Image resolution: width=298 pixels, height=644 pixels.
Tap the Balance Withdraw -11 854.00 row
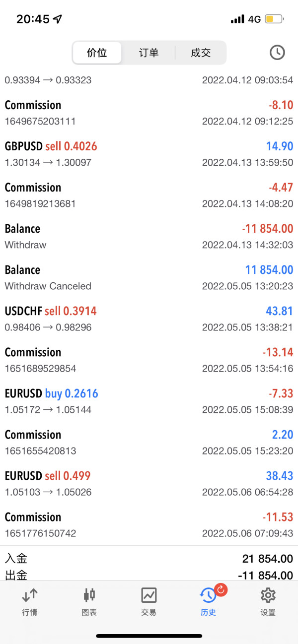point(149,236)
